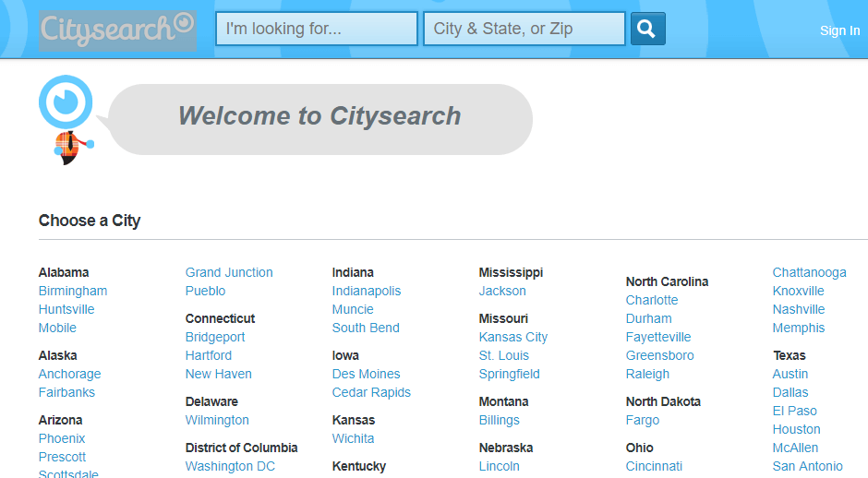Open the Huntsville city link

(66, 309)
